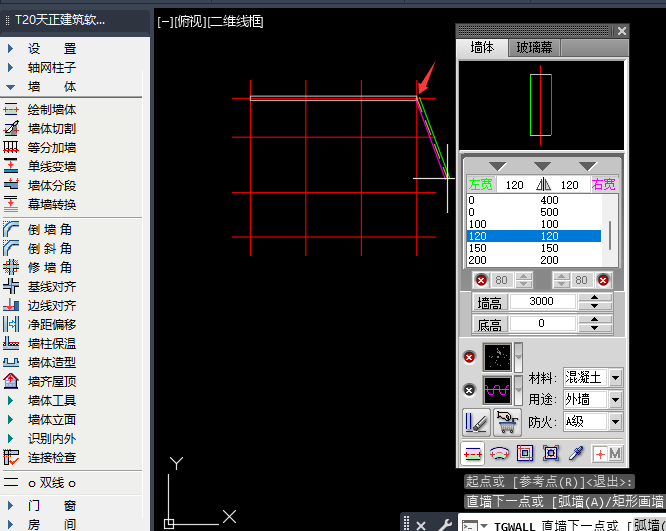The width and height of the screenshot is (666, 531).
Task: Select straight wall drawing mode icon
Action: coord(472,454)
